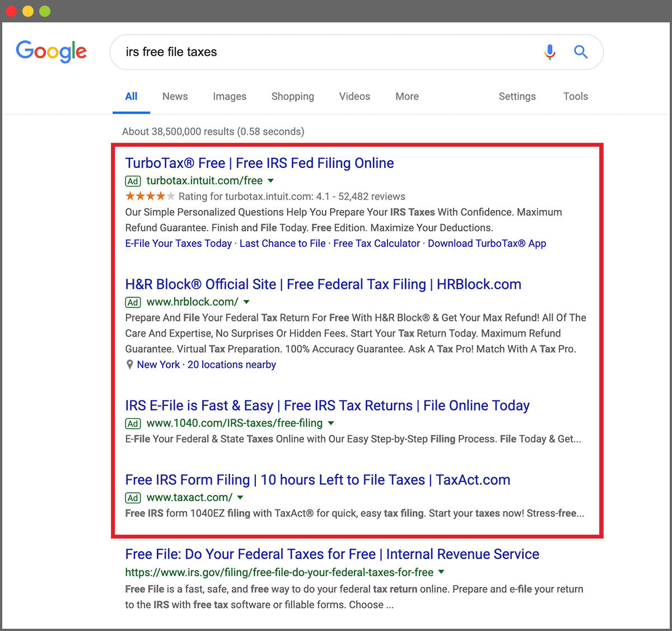Open dropdown arrow beside www.hrblock.com/

(x=246, y=302)
